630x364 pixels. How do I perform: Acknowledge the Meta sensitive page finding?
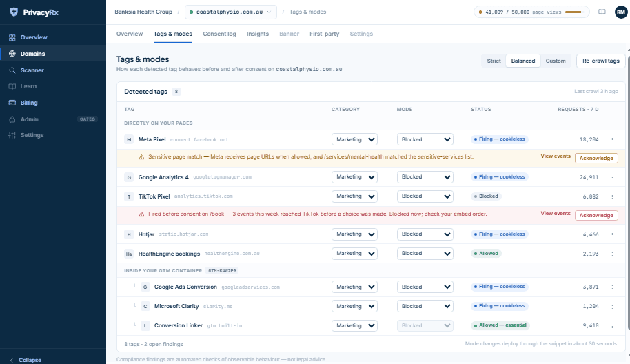click(x=596, y=159)
